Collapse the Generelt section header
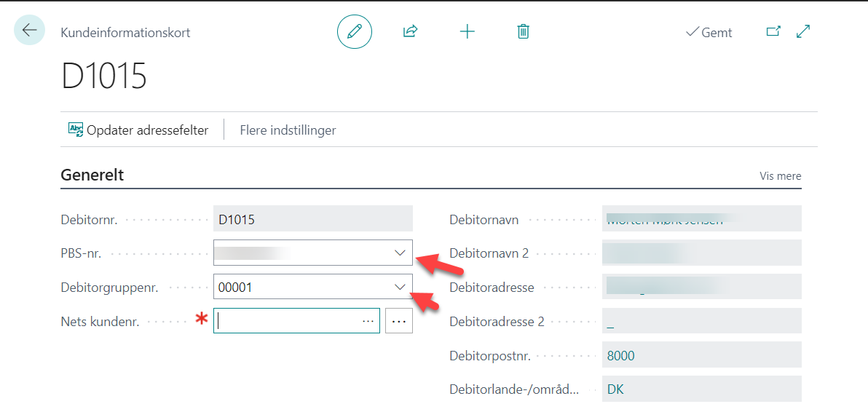 [92, 175]
